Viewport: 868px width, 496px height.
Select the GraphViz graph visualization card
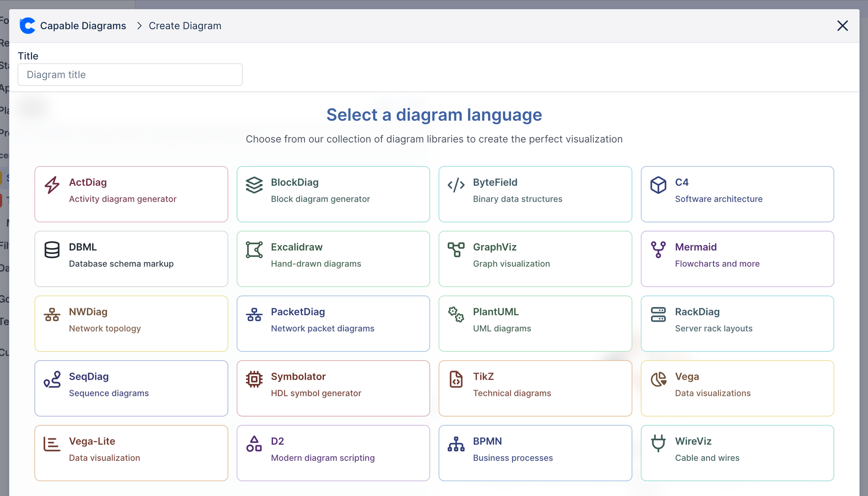535,259
